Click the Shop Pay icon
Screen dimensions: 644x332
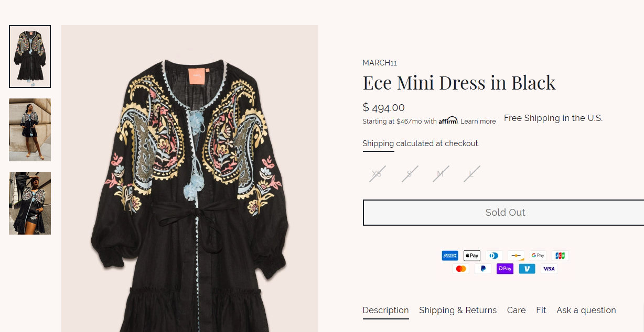click(505, 269)
